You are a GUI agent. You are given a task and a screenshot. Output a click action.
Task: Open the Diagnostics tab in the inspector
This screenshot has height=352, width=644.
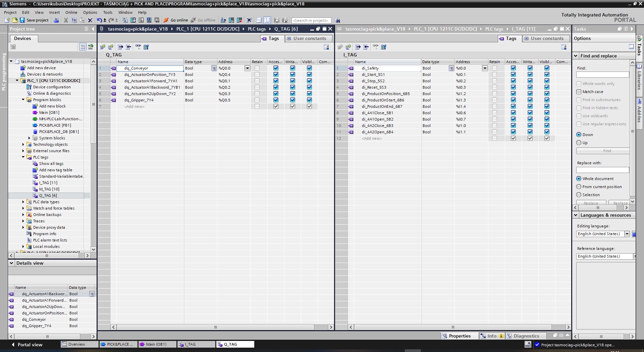pos(526,336)
